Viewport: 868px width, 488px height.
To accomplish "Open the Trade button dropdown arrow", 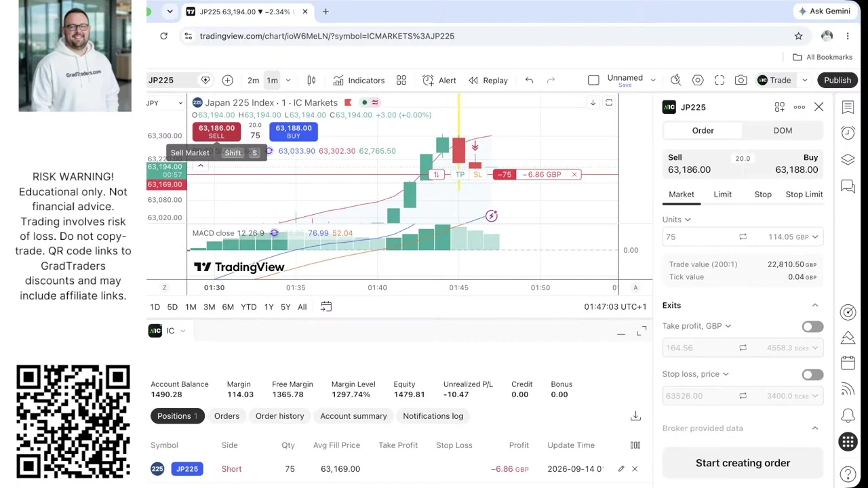I will 804,80.
